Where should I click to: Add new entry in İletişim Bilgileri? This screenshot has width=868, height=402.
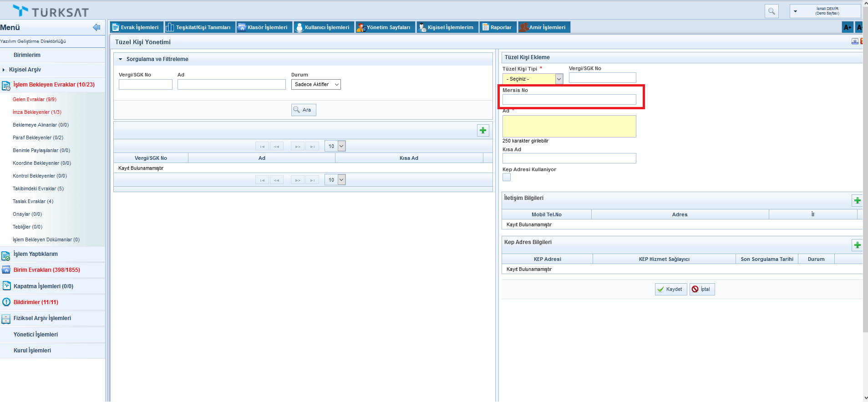pos(857,201)
